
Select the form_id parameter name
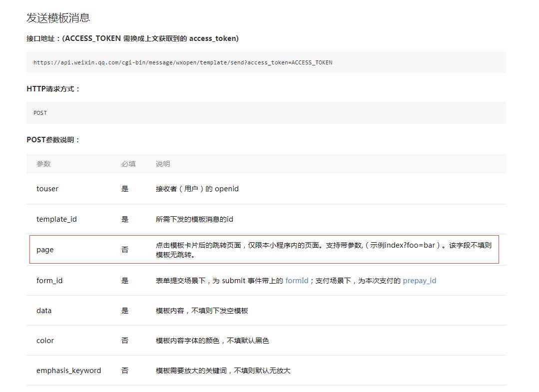pyautogui.click(x=49, y=281)
